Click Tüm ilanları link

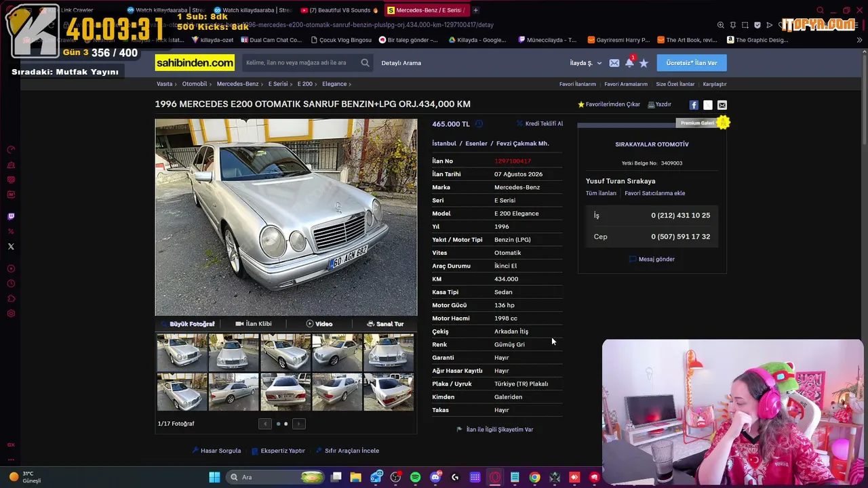click(x=601, y=193)
